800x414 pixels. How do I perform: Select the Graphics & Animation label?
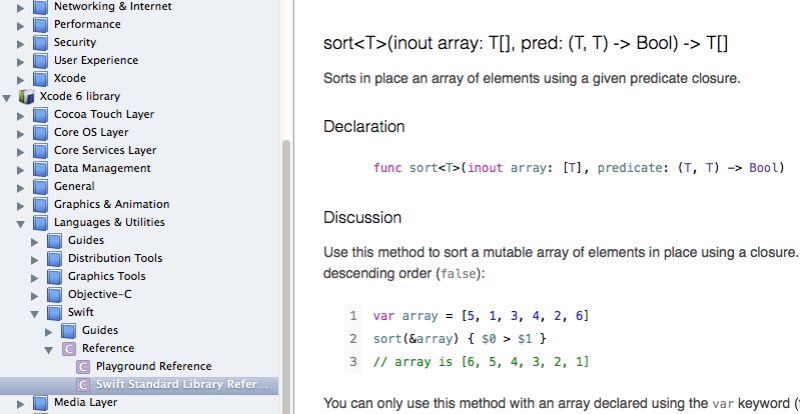(112, 204)
